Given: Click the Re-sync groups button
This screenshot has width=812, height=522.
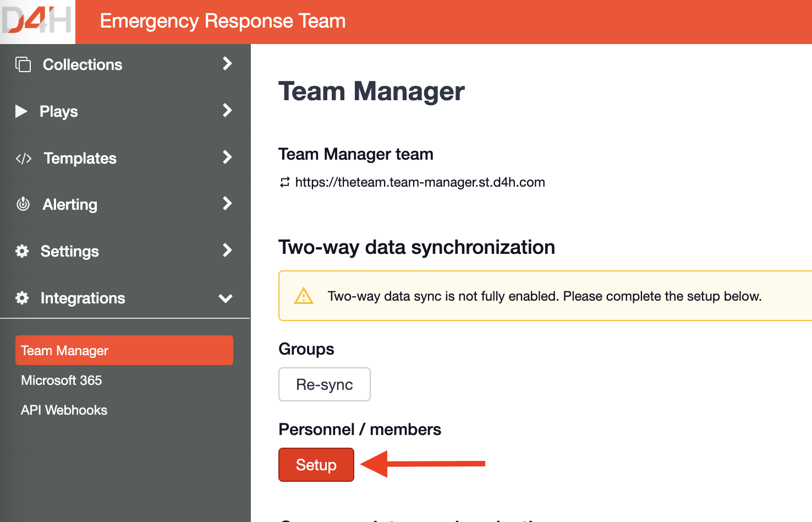Looking at the screenshot, I should (325, 384).
